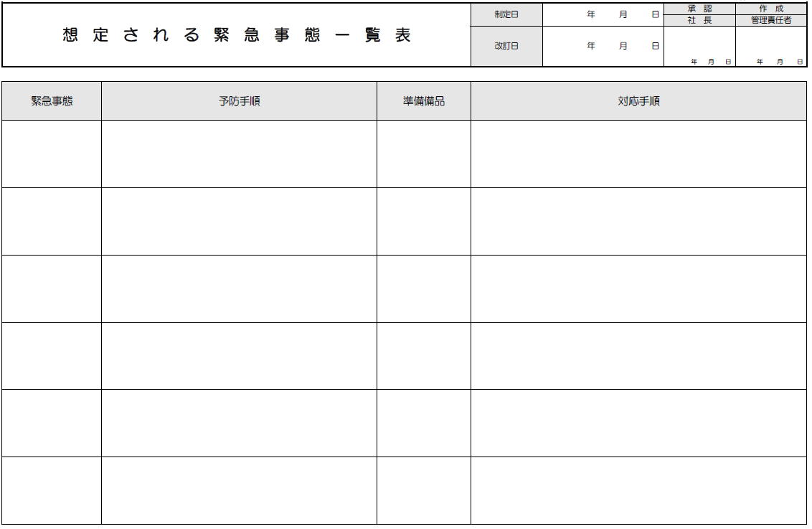Click the second row cell under 緊急事態

coord(52,221)
